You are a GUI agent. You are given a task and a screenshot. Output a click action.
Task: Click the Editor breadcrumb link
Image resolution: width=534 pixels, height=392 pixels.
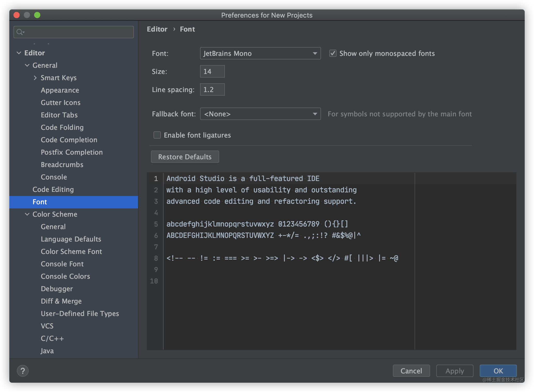(157, 29)
